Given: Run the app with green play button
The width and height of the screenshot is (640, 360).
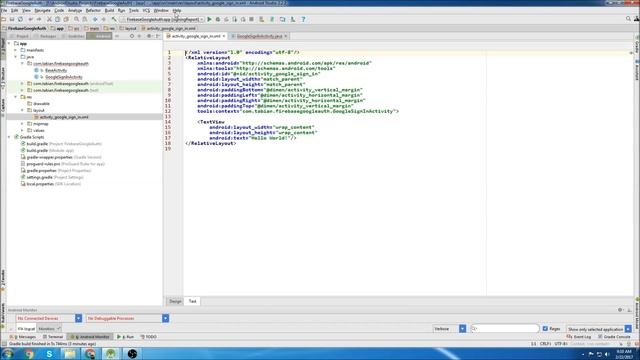Looking at the screenshot, I should [x=209, y=19].
